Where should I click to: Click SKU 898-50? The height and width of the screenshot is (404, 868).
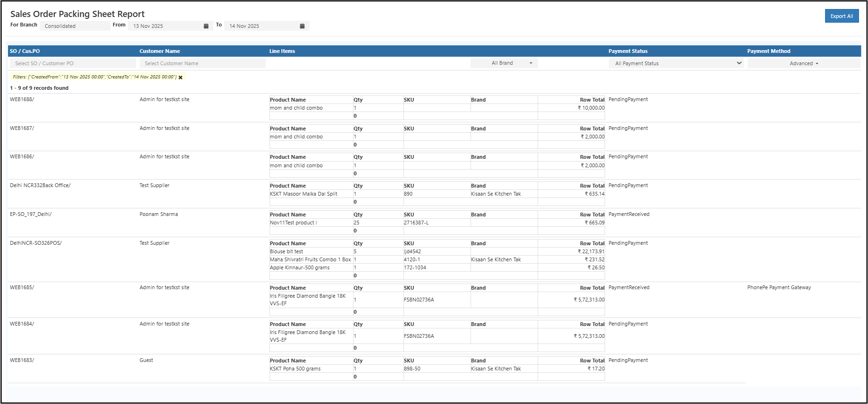(x=412, y=369)
